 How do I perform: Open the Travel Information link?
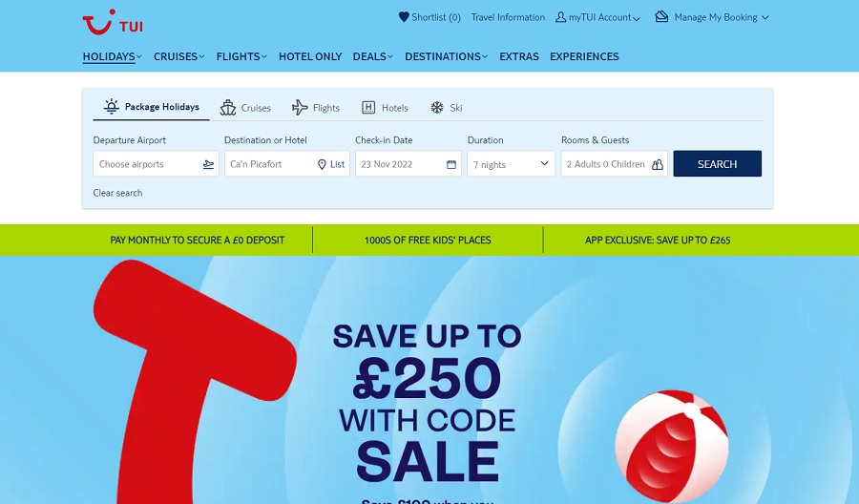tap(508, 17)
